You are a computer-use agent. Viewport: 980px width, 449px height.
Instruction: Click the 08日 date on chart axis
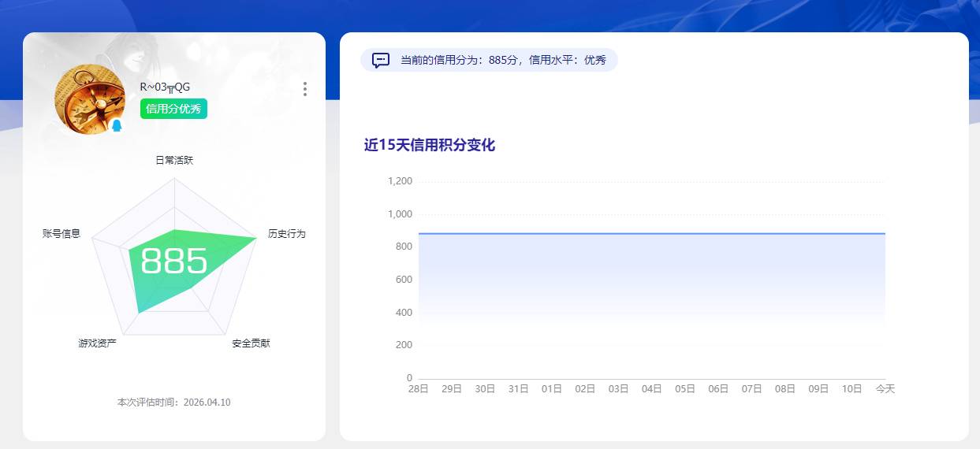point(785,389)
